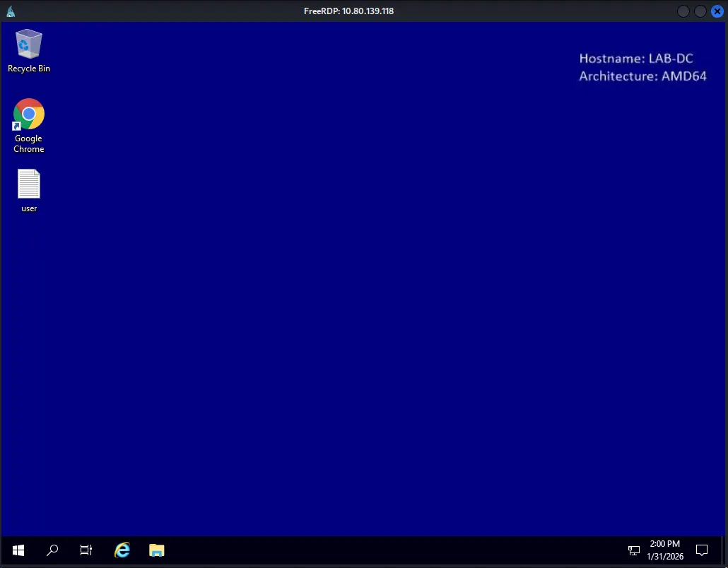
Task: Open the Windows Start menu
Action: pos(18,550)
